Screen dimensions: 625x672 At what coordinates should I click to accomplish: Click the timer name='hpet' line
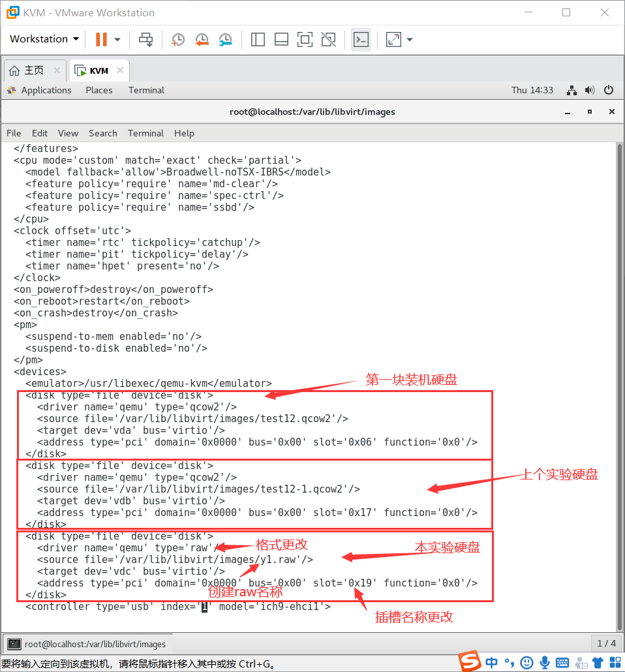(x=122, y=266)
